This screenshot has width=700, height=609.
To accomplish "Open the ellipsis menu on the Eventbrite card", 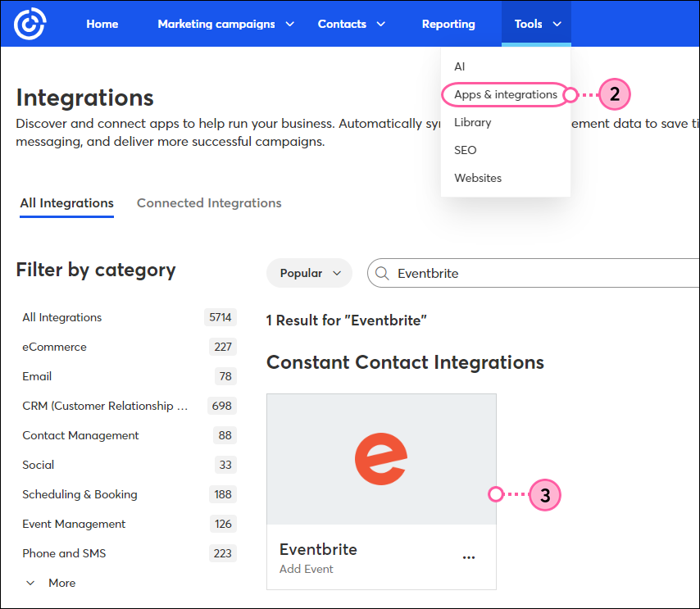I will tap(469, 557).
